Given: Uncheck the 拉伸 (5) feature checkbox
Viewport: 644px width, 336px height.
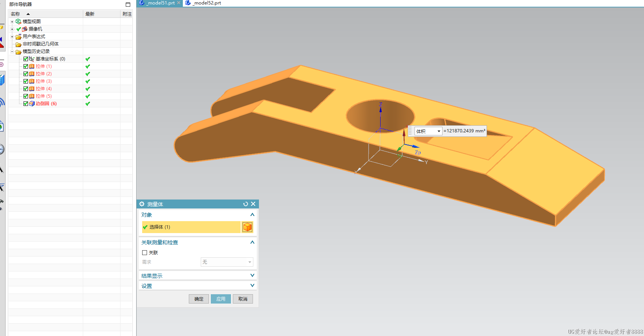Looking at the screenshot, I should (26, 96).
